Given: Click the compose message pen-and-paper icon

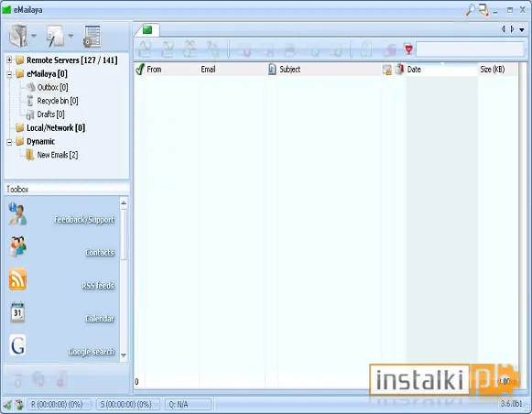Looking at the screenshot, I should (55, 36).
